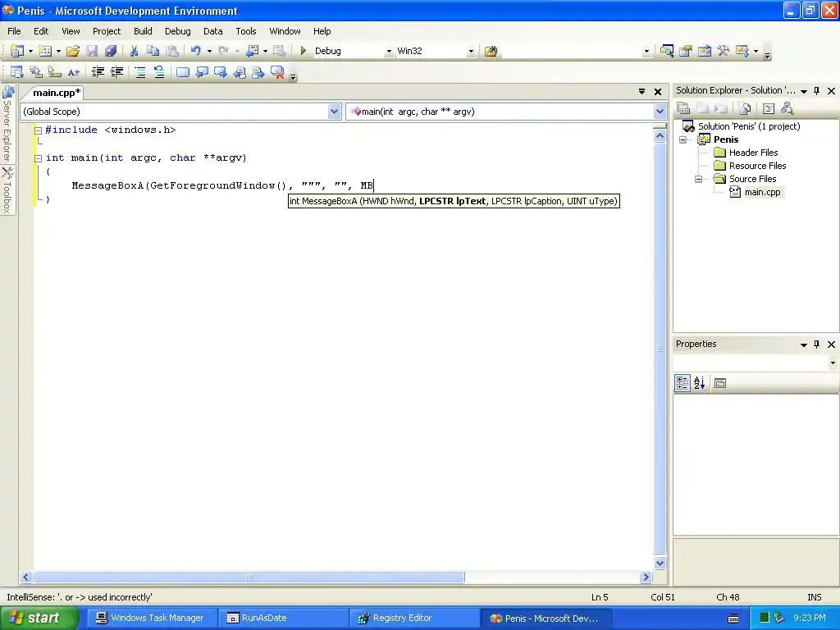Viewport: 840px width, 630px height.
Task: Toggle Auto Hide pin on Solution Explorer
Action: tap(816, 91)
